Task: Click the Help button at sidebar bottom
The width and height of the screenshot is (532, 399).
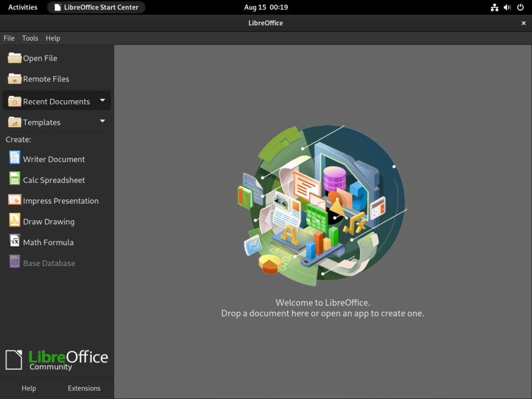Action: point(29,388)
